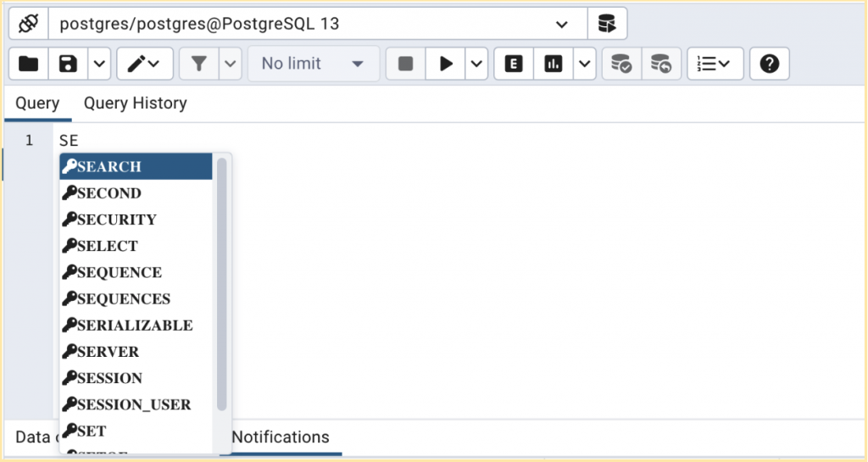Choose SELECT from the autocomplete list

(x=107, y=246)
